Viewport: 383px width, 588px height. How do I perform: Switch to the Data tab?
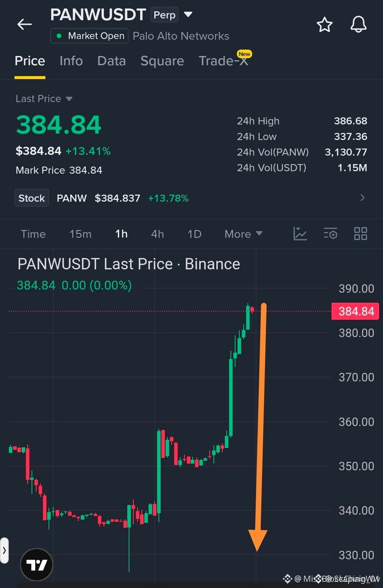(112, 61)
